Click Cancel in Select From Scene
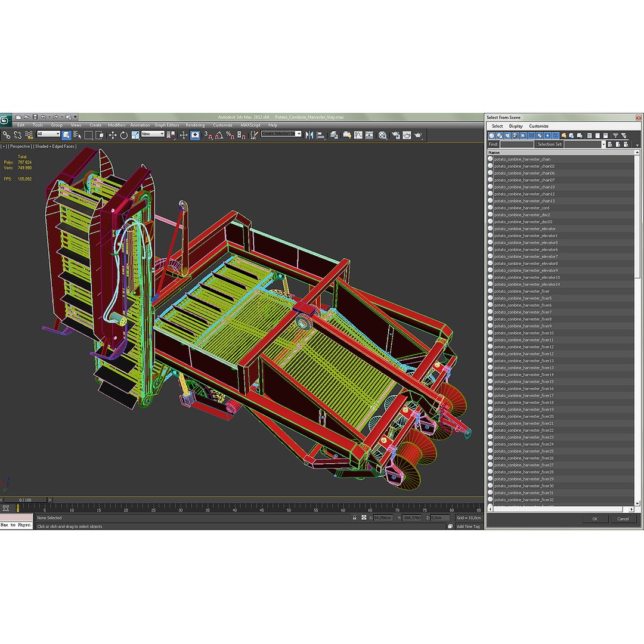Image resolution: width=644 pixels, height=644 pixels. pos(623,519)
